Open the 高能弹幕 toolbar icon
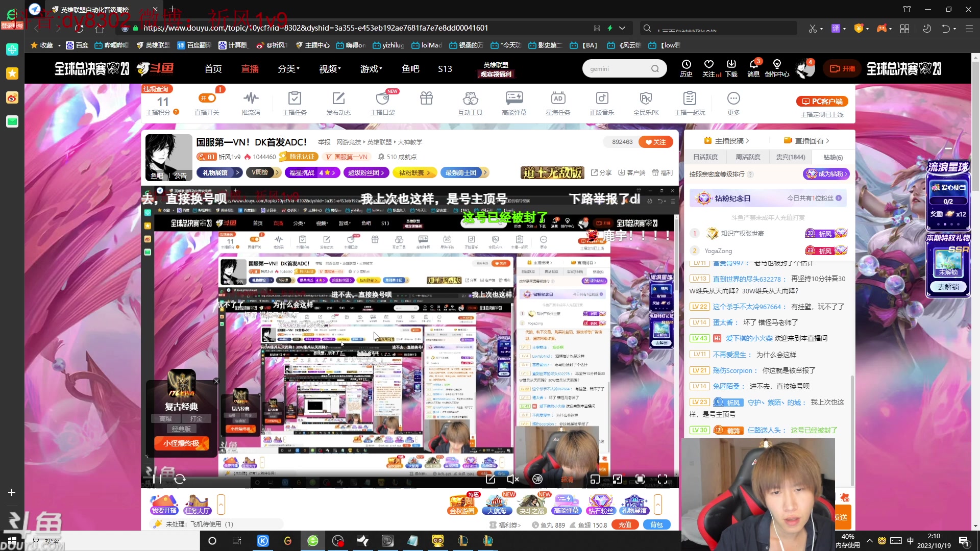 point(514,103)
